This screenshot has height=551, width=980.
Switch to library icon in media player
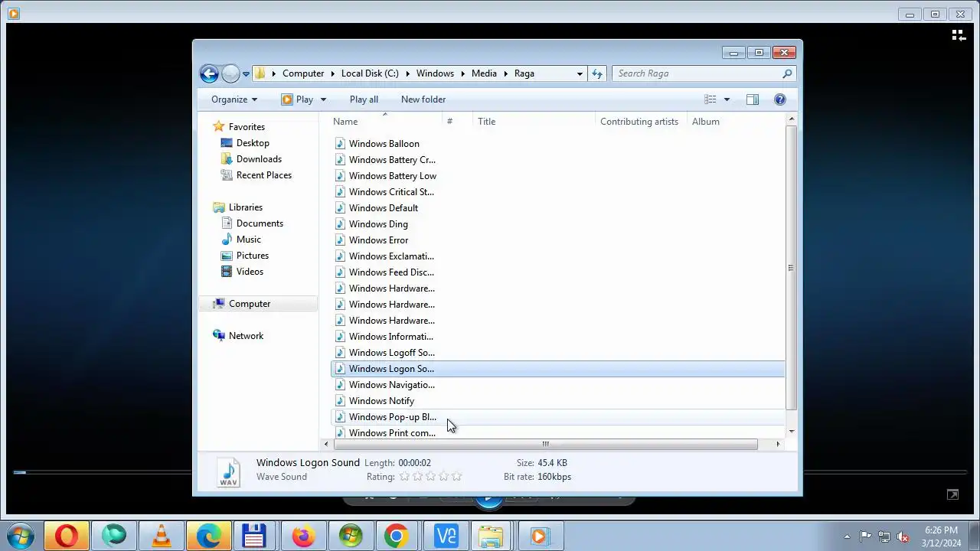point(958,35)
